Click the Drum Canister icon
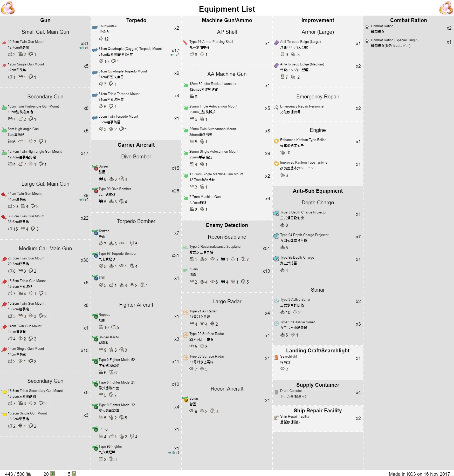This screenshot has height=476, width=454. point(276,392)
